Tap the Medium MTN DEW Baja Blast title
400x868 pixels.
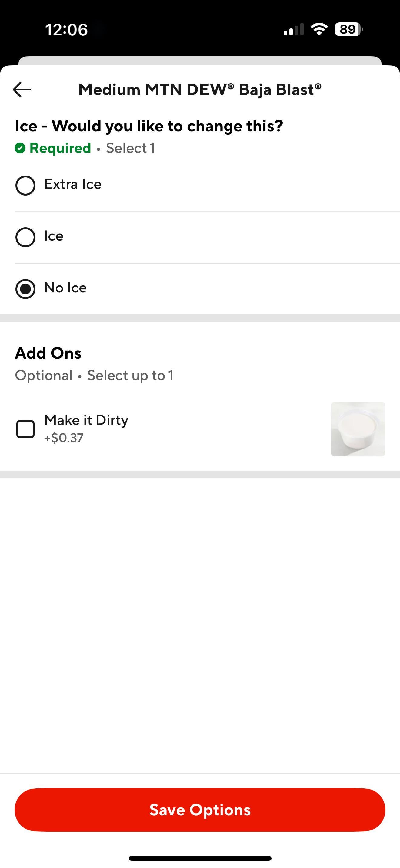(x=200, y=90)
